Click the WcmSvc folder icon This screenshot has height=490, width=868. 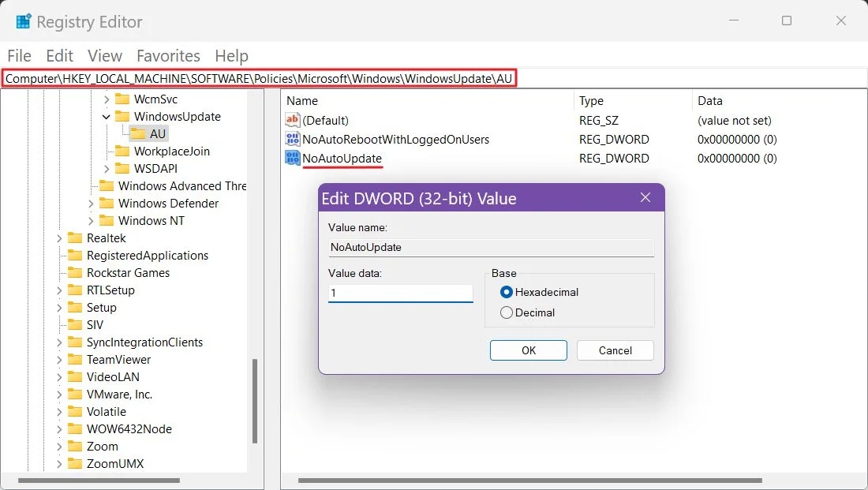[122, 99]
